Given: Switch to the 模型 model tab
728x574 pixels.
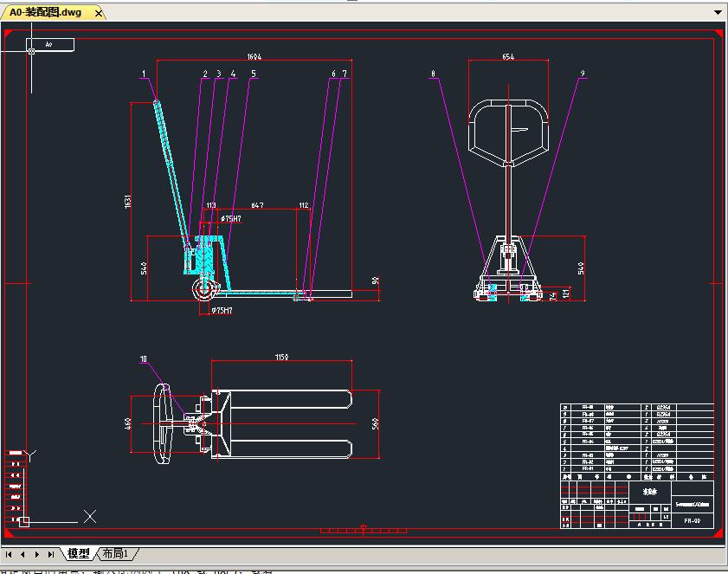Looking at the screenshot, I should coord(79,554).
